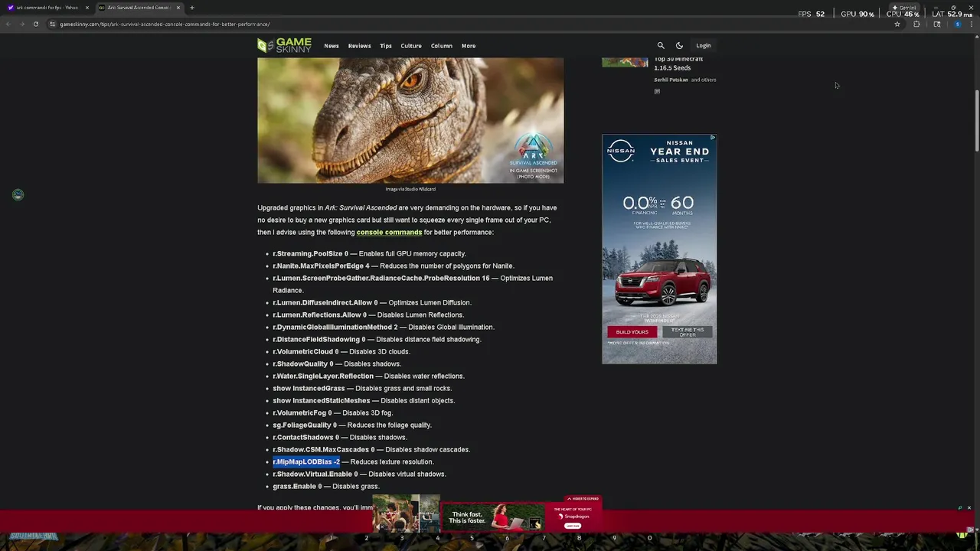Click the 'and others' authors link
Viewport: 980px width, 551px height.
pyautogui.click(x=704, y=80)
